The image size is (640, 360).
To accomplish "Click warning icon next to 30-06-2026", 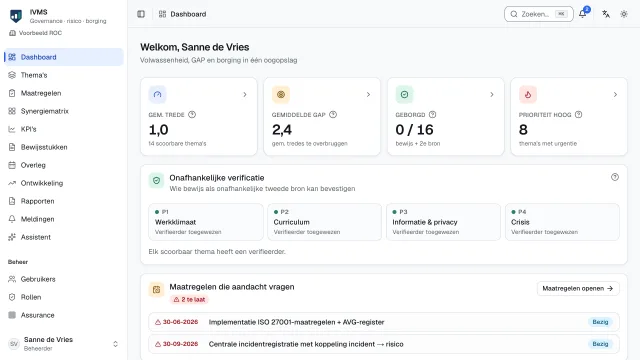I will [x=158, y=322].
